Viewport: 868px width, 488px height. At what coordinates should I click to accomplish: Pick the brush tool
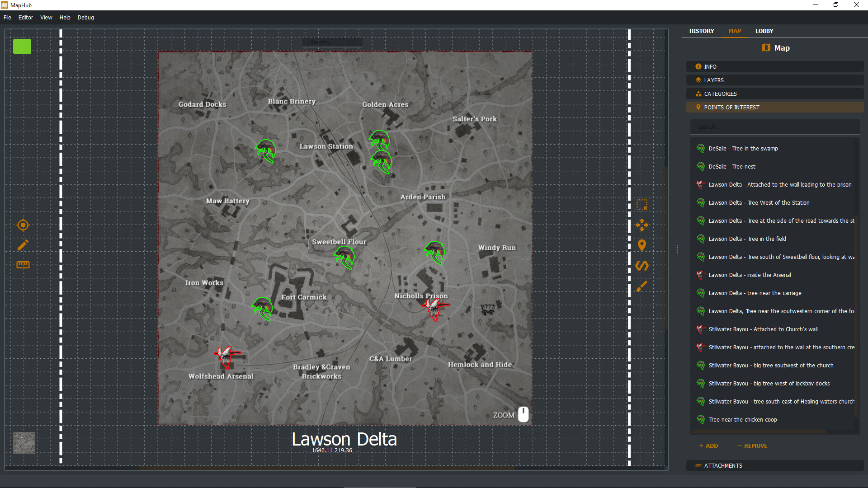pyautogui.click(x=642, y=286)
